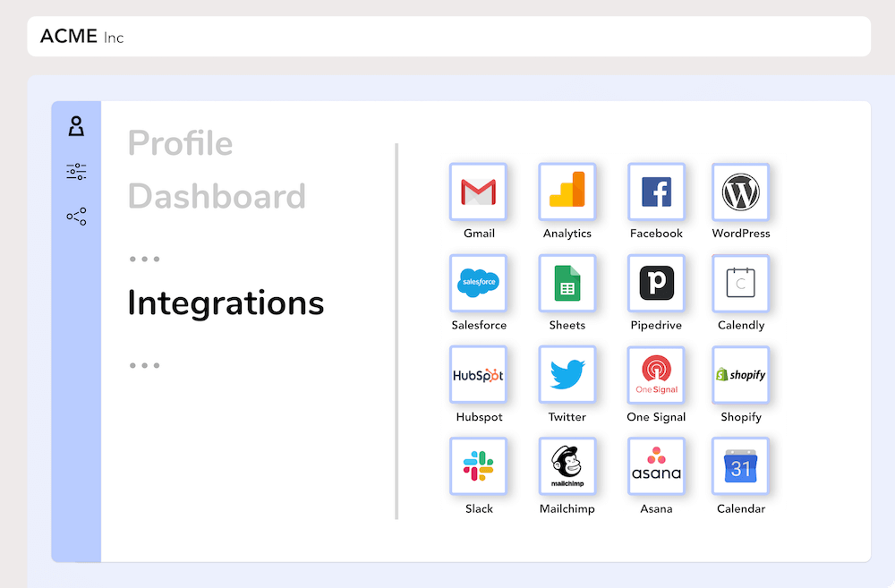Screen dimensions: 895x588
Task: Choose the Salesforce integration icon
Action: tap(478, 283)
